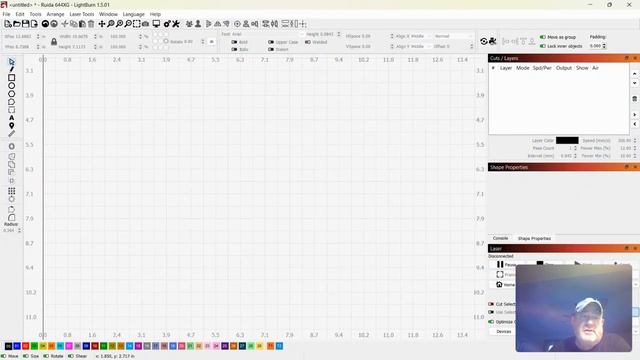The width and height of the screenshot is (640, 360).
Task: Select the Text tool
Action: click(x=11, y=118)
